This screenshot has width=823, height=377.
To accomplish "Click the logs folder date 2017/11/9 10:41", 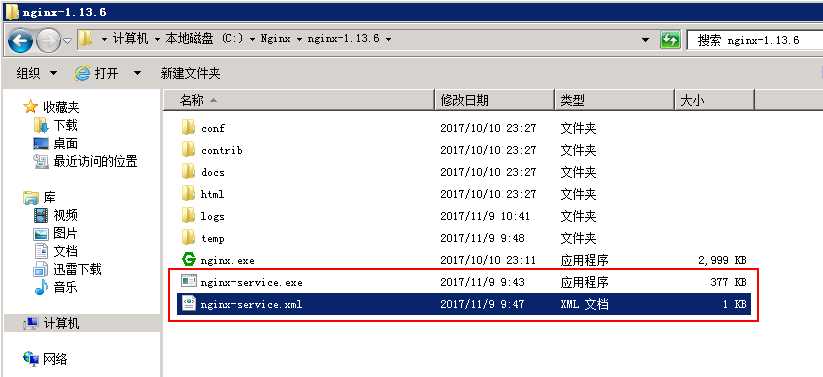I will click(485, 216).
